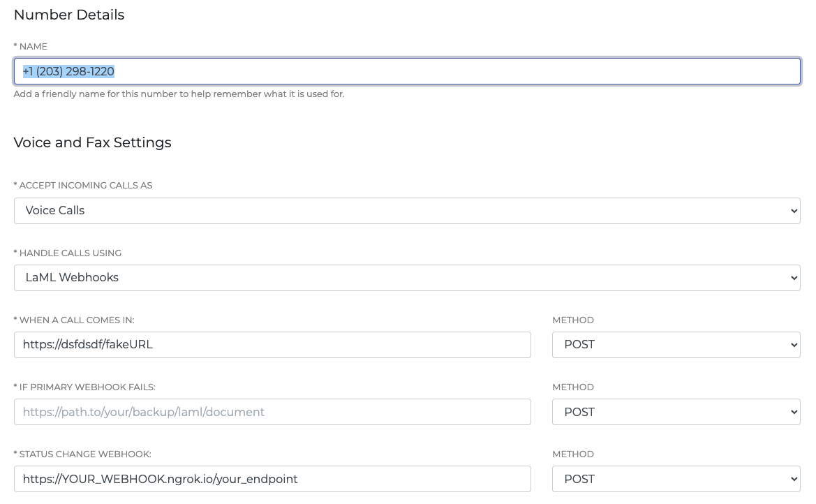Click the placeholder text in the backup webhook field
Image resolution: width=816 pixels, height=504 pixels.
click(143, 411)
